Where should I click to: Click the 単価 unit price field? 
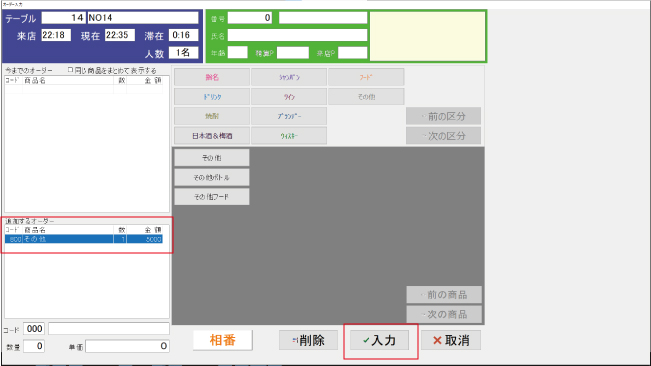(x=127, y=346)
